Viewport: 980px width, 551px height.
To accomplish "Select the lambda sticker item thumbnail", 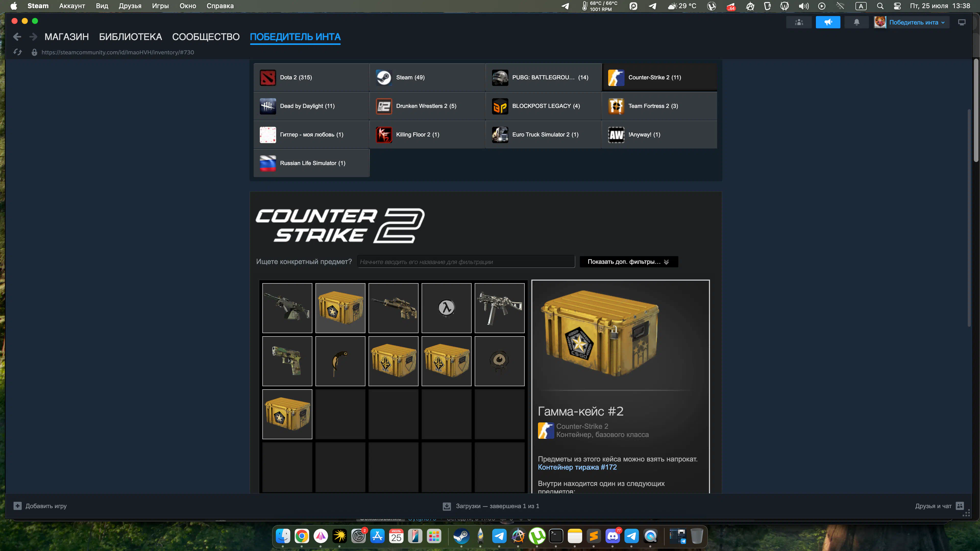I will pyautogui.click(x=446, y=308).
